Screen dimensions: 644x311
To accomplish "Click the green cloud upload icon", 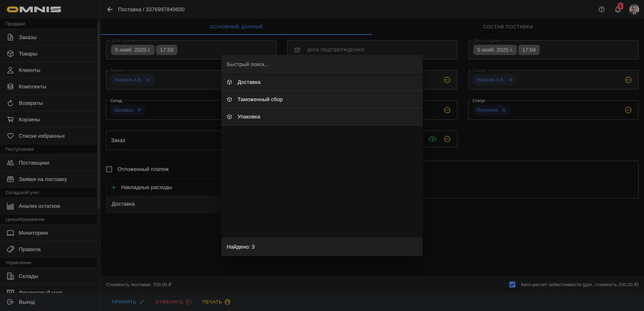I will (x=432, y=139).
